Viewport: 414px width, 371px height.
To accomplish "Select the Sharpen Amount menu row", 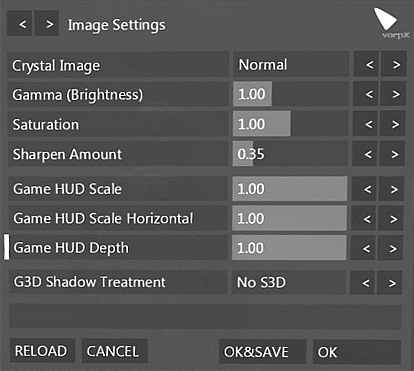I will pos(118,154).
